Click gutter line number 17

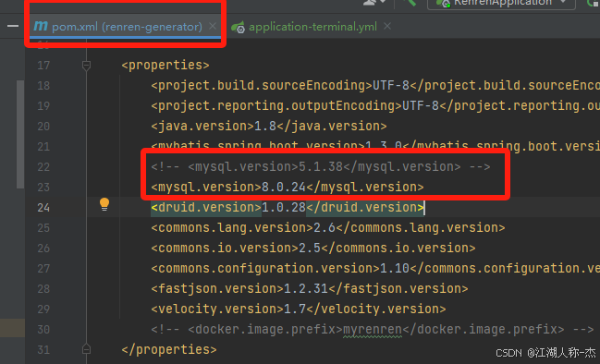[x=43, y=66]
